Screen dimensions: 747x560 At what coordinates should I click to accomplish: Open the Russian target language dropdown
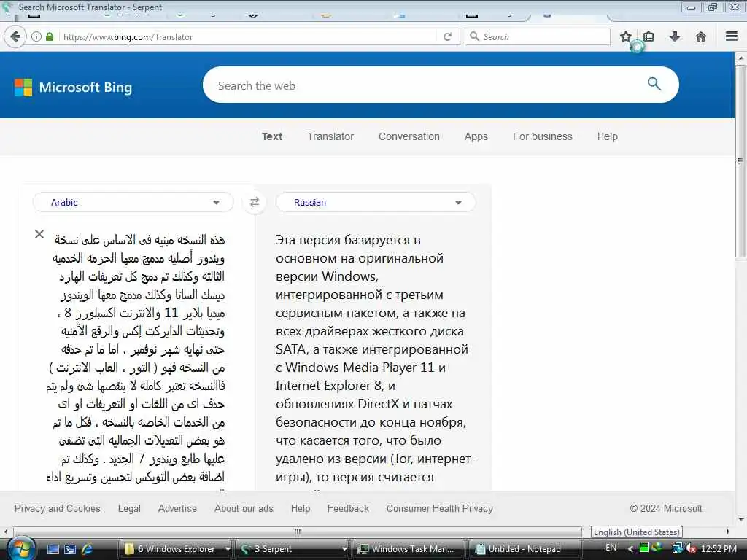pos(376,203)
